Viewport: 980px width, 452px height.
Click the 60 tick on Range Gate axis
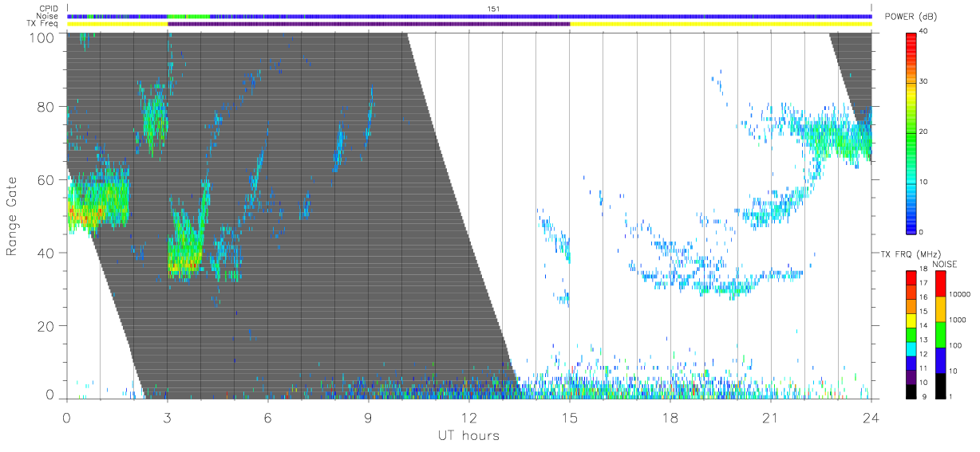click(x=46, y=179)
